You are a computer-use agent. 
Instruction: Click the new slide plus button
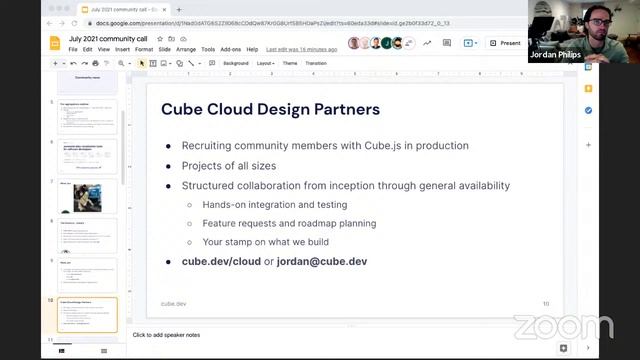pos(55,63)
